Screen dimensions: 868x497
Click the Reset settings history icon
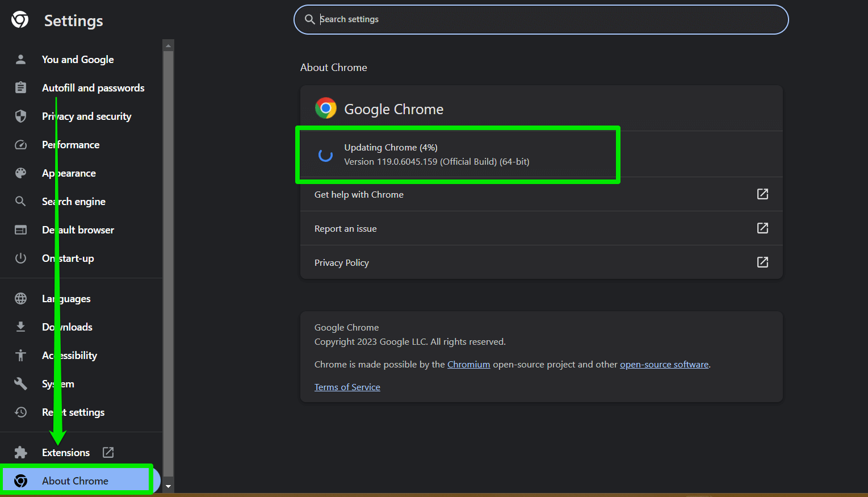pos(20,412)
